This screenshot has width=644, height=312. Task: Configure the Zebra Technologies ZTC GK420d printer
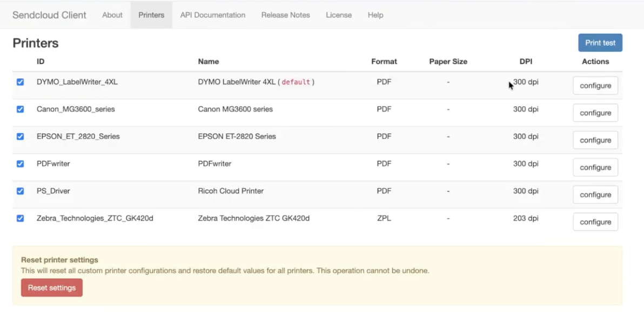[595, 222]
